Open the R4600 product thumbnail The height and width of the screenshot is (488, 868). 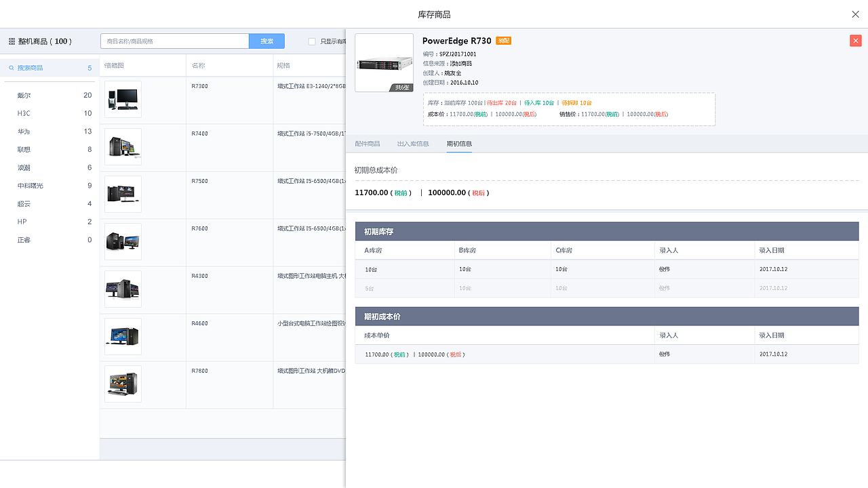pyautogui.click(x=123, y=337)
